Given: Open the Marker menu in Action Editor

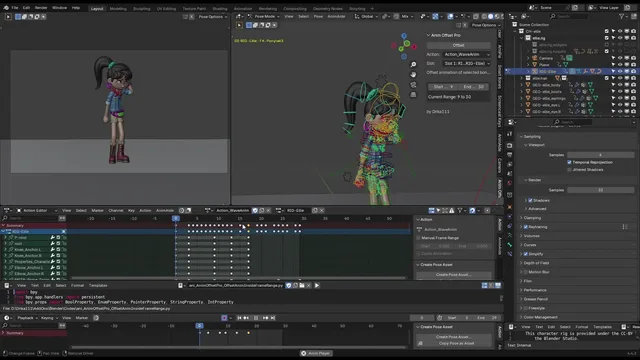Looking at the screenshot, I should pos(97,211).
